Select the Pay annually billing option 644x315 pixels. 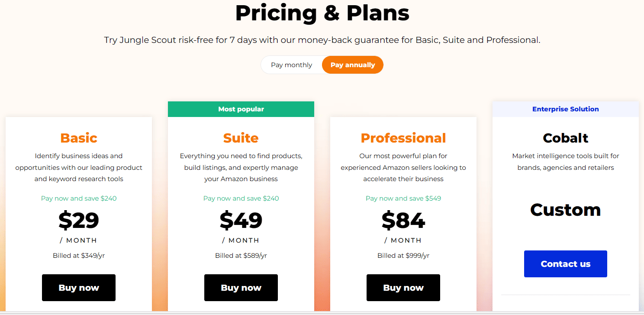[x=352, y=65]
